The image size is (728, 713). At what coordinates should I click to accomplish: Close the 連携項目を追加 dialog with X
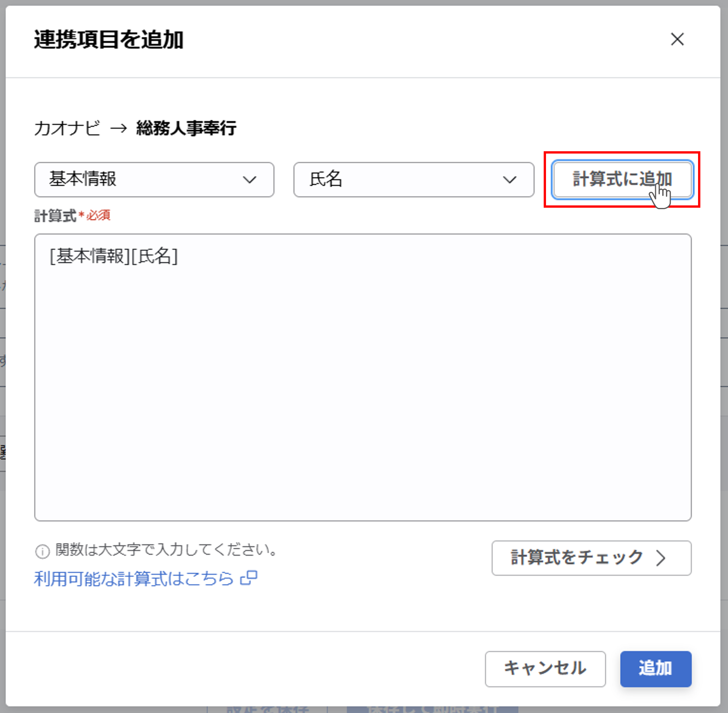(677, 39)
